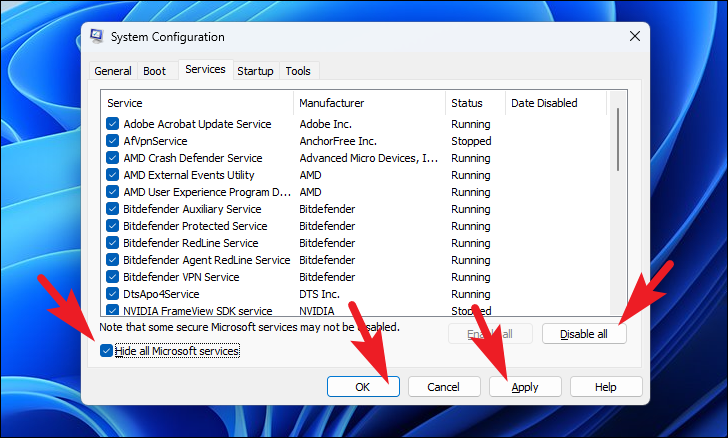Toggle NVIDIA FrameView SDK service checkbox
Viewport: 728px width, 438px height.
tap(112, 310)
